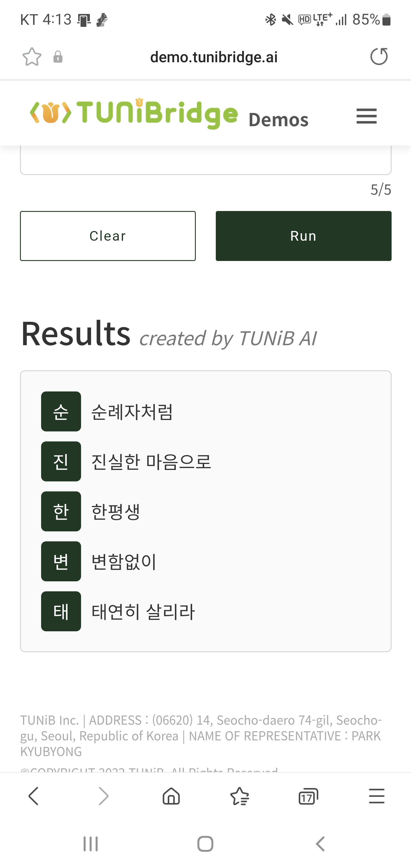The width and height of the screenshot is (411, 868).
Task: Open the TUNiBridge hamburger menu
Action: [366, 116]
